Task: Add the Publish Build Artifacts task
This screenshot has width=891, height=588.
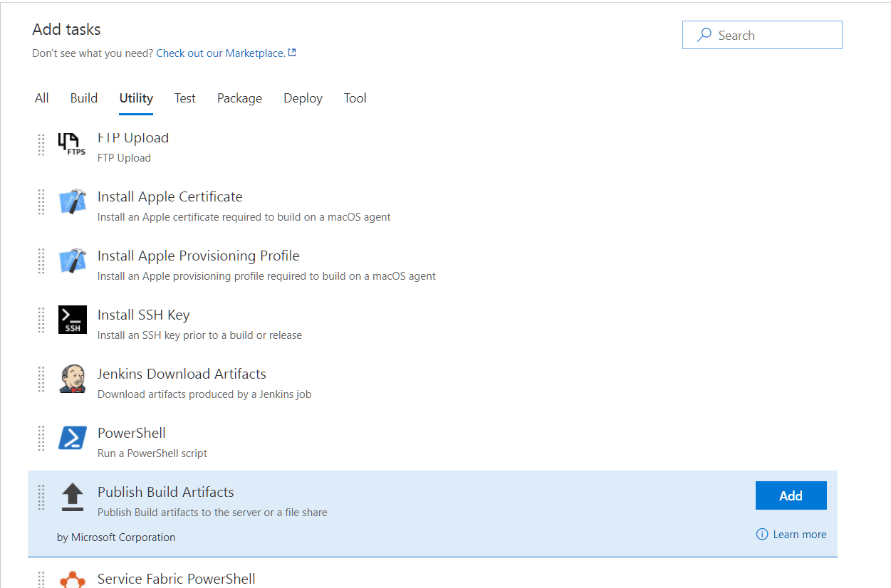Action: (x=791, y=495)
